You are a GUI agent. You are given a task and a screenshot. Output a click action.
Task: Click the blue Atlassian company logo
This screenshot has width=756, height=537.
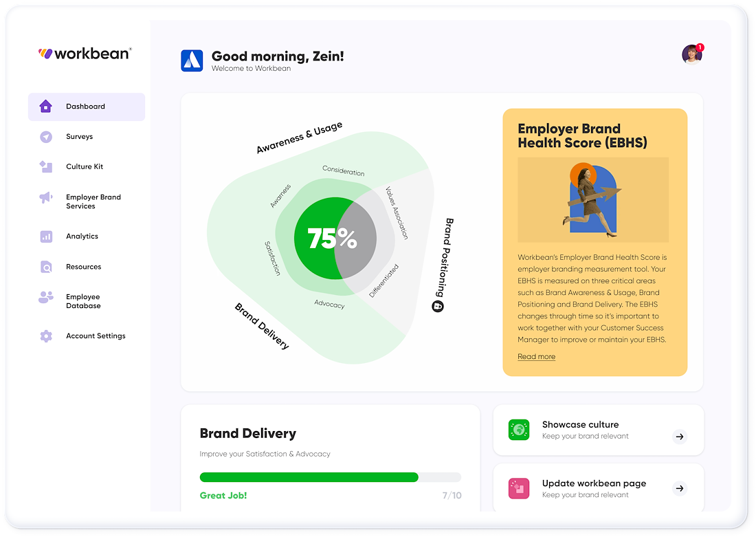tap(192, 61)
